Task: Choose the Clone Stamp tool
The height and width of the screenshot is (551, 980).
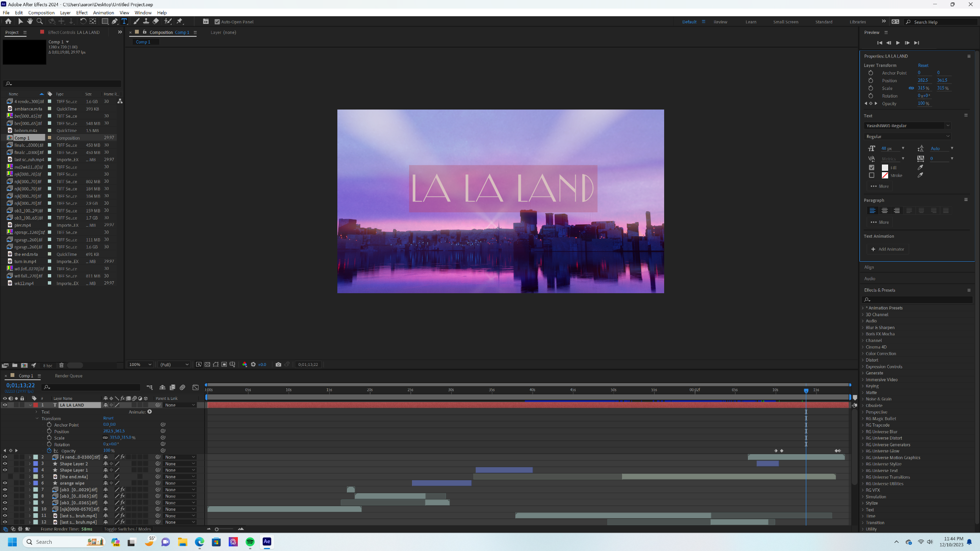Action: (146, 21)
